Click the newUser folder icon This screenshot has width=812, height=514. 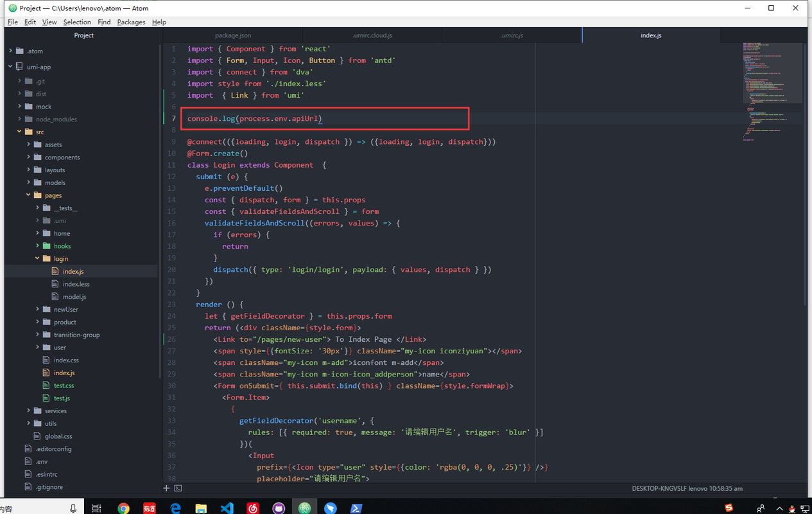(47, 309)
